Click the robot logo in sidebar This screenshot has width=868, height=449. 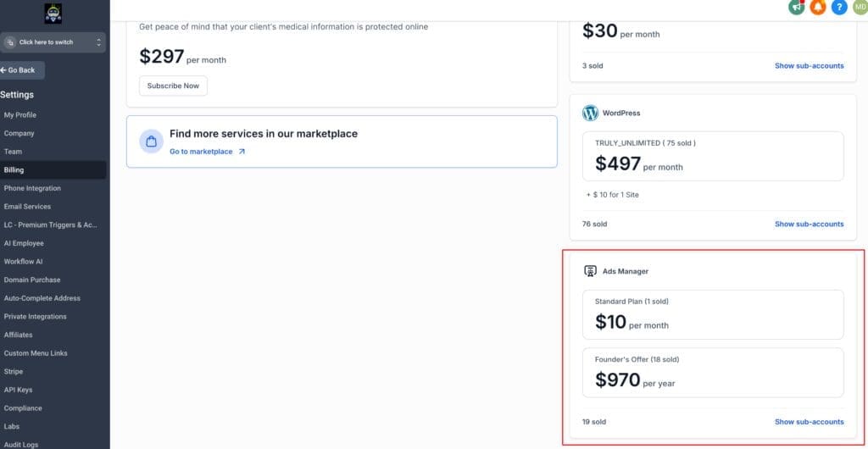[x=54, y=14]
